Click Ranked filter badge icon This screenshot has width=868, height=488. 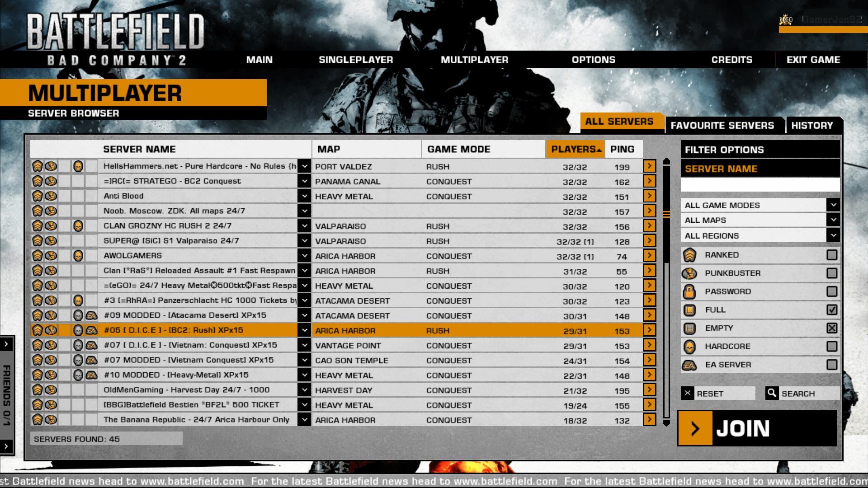(x=689, y=255)
